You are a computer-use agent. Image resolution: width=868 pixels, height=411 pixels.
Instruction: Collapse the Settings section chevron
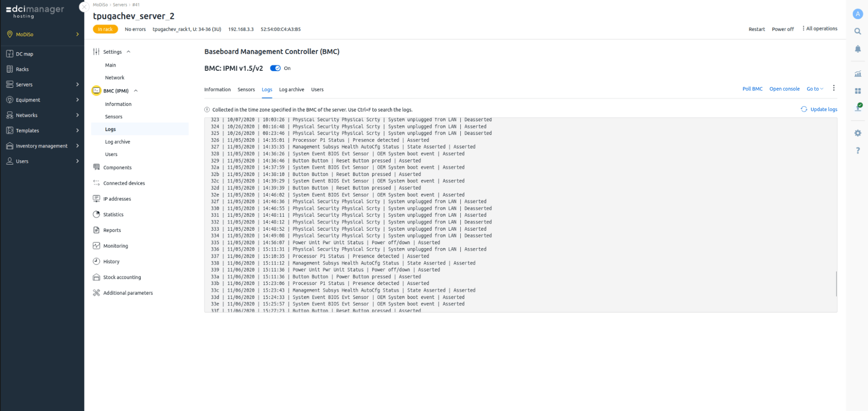[x=129, y=52]
